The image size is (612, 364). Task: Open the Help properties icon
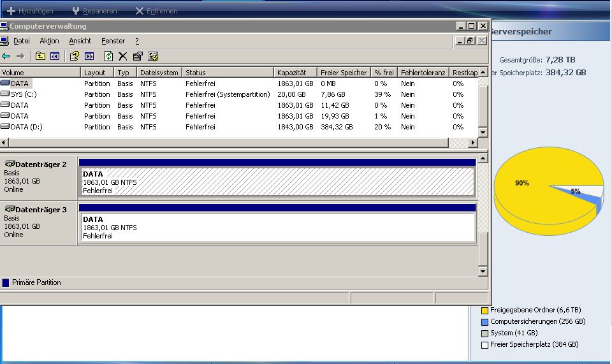(74, 56)
